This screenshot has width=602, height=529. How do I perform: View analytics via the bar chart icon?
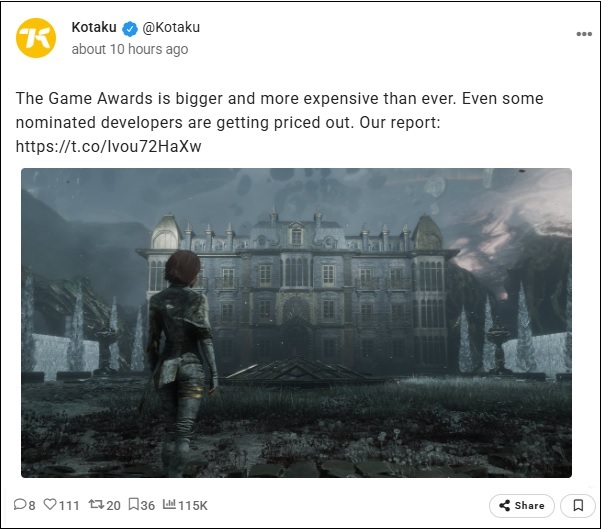coord(169,504)
